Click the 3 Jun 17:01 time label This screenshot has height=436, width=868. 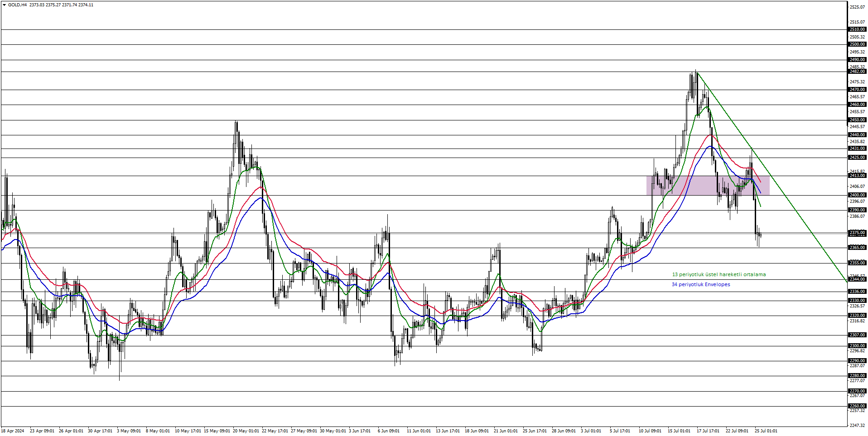tap(360, 431)
